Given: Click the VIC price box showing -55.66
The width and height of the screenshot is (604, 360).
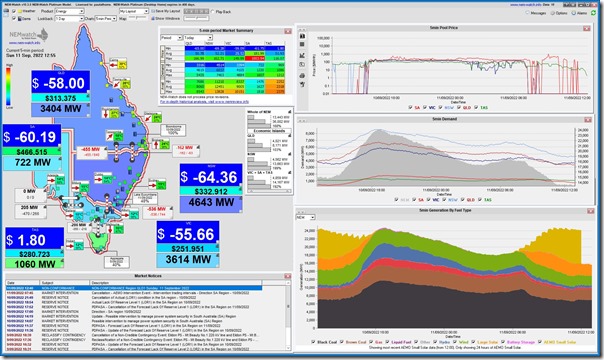Looking at the screenshot, I should click(188, 233).
